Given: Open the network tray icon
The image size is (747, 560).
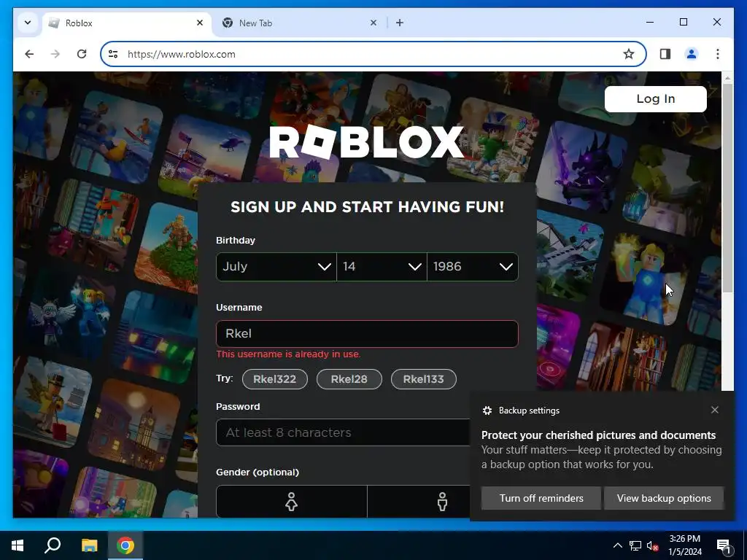Looking at the screenshot, I should tap(635, 545).
